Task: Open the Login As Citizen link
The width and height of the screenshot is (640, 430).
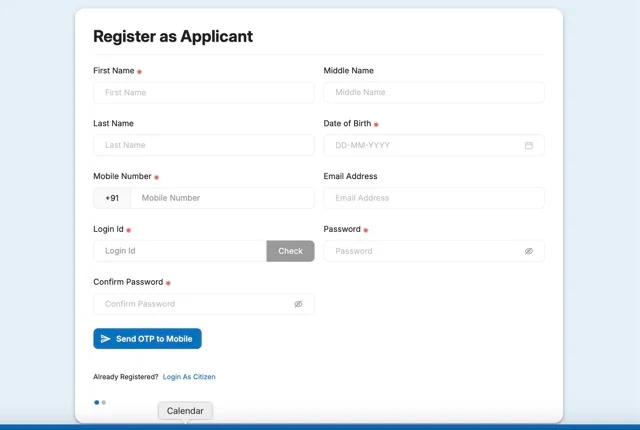Action: (x=189, y=377)
